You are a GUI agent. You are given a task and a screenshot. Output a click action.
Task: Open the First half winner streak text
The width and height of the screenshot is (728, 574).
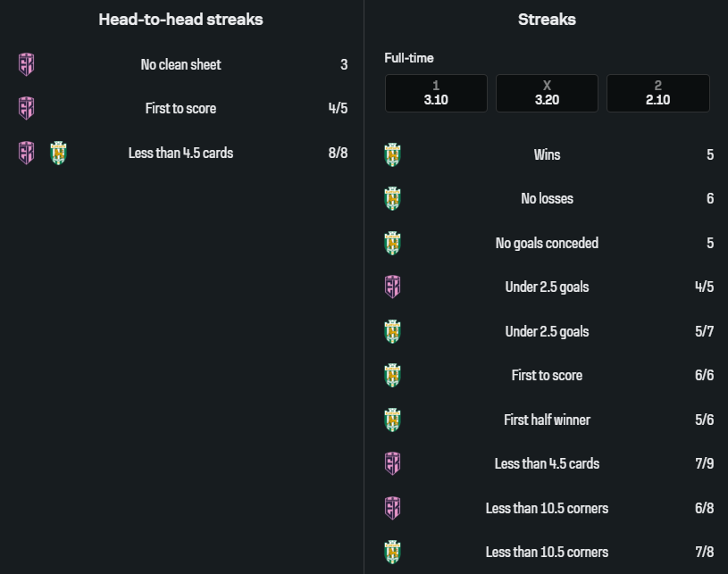(547, 420)
